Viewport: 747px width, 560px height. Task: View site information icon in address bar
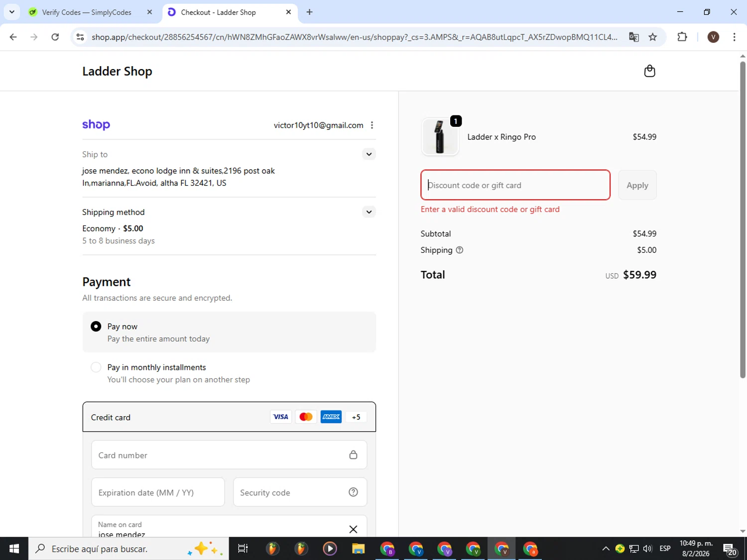80,37
